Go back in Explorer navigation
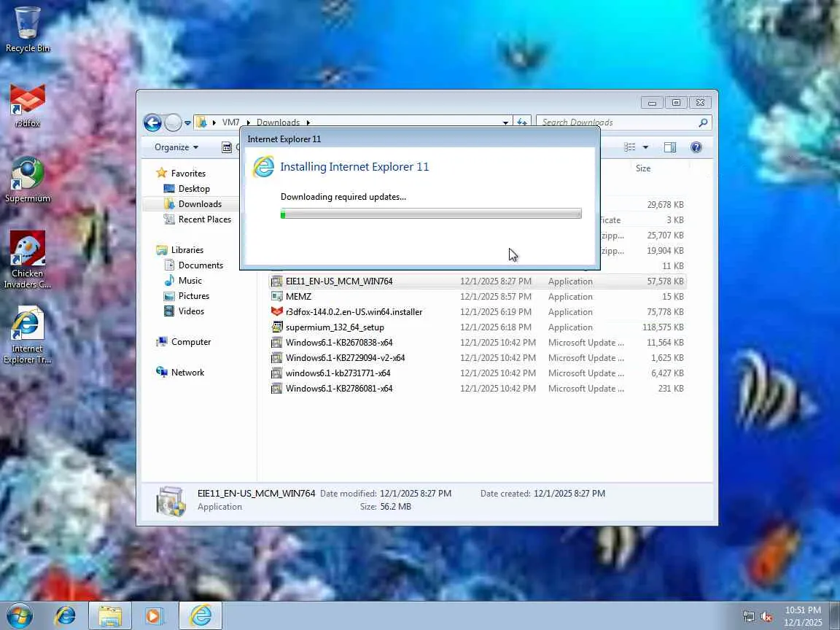 coord(152,122)
